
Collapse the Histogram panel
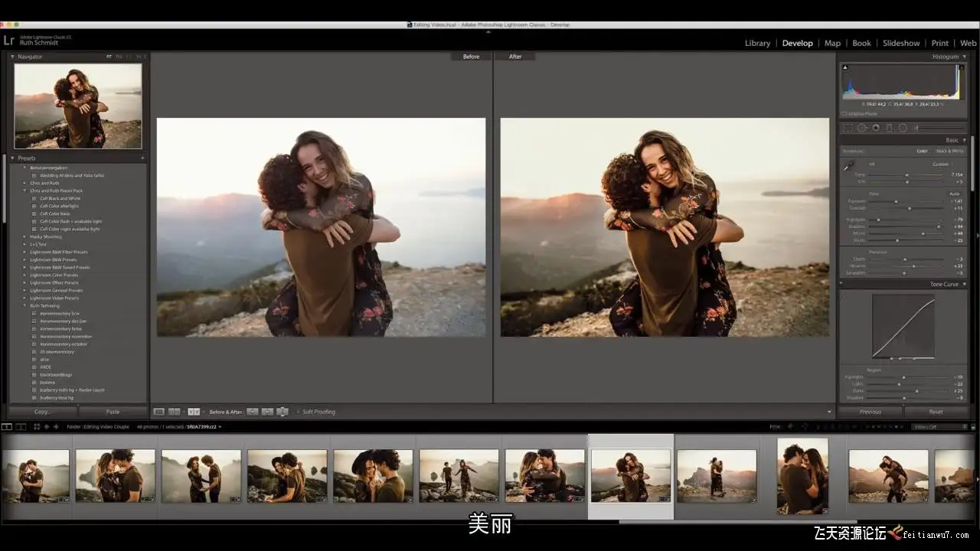click(x=964, y=57)
